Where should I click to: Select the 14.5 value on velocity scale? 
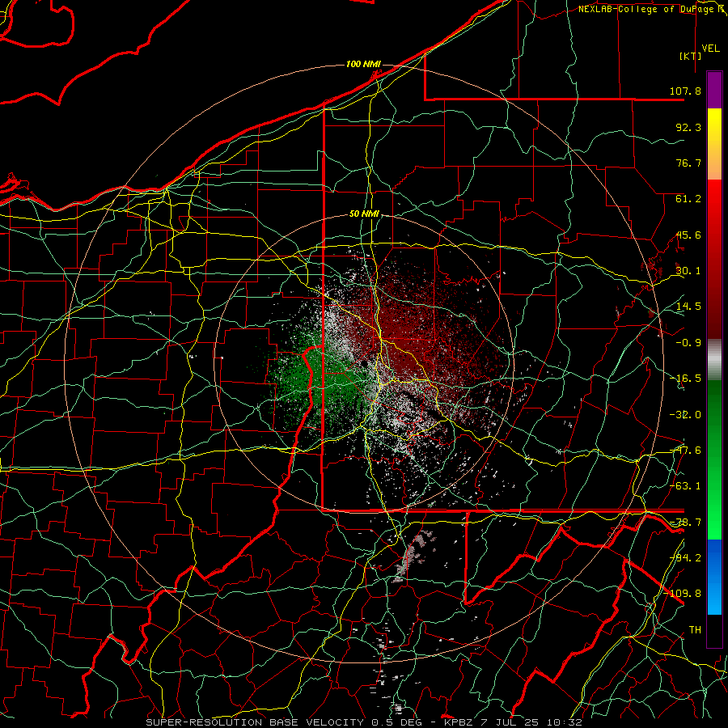tap(688, 307)
